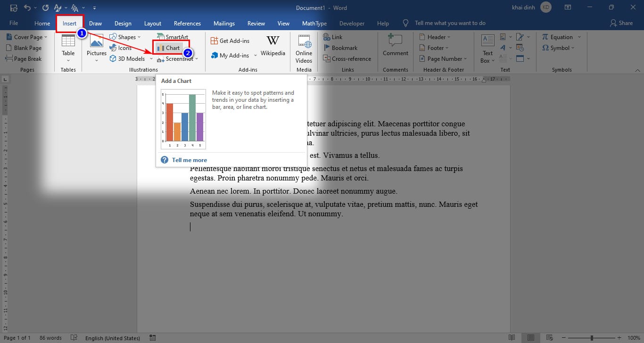Insert a Bookmark
This screenshot has width=644, height=343.
[340, 48]
